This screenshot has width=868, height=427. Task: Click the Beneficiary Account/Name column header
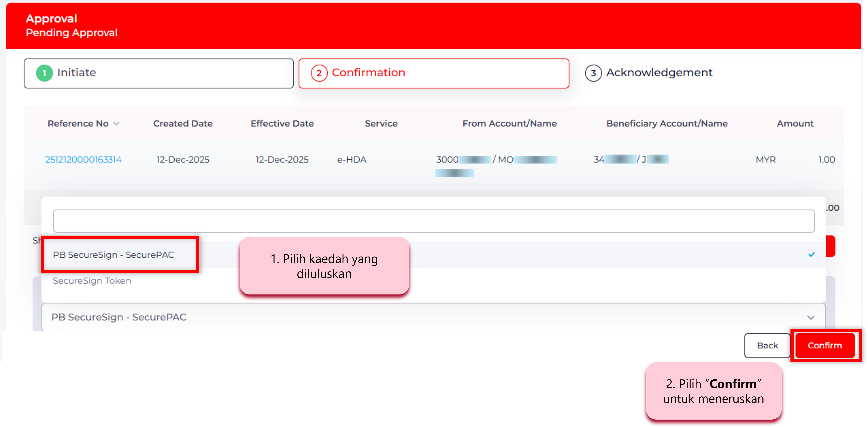667,124
